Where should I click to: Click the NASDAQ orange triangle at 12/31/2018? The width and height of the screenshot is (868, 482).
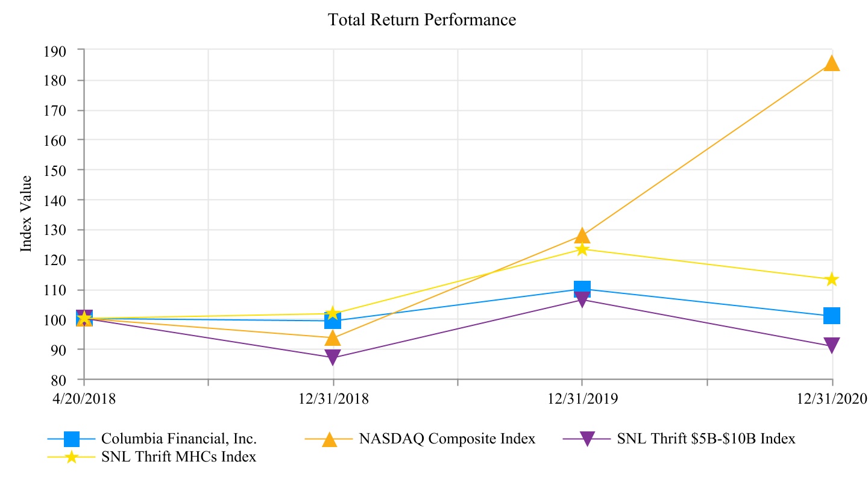point(333,338)
